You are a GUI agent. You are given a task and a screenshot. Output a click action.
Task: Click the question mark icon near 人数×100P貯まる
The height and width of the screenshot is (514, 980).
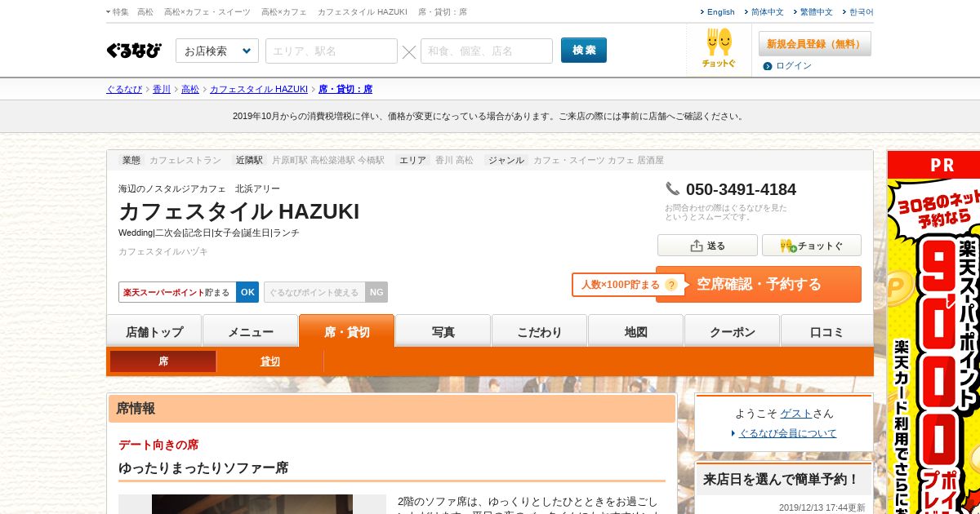click(x=671, y=285)
